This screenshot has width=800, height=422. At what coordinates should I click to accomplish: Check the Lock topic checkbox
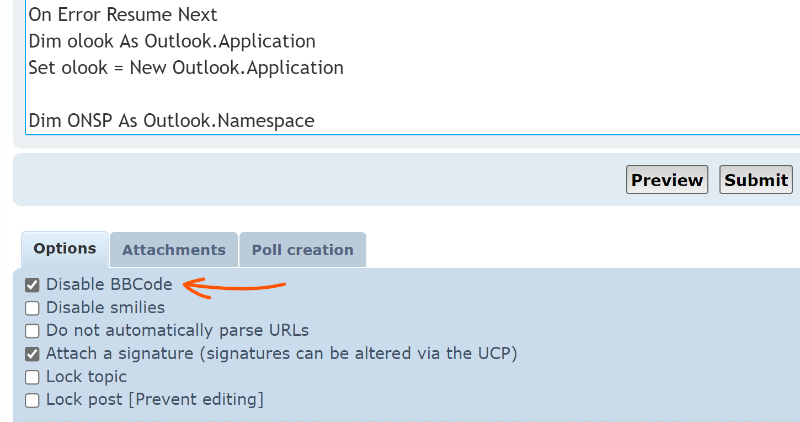(x=32, y=377)
